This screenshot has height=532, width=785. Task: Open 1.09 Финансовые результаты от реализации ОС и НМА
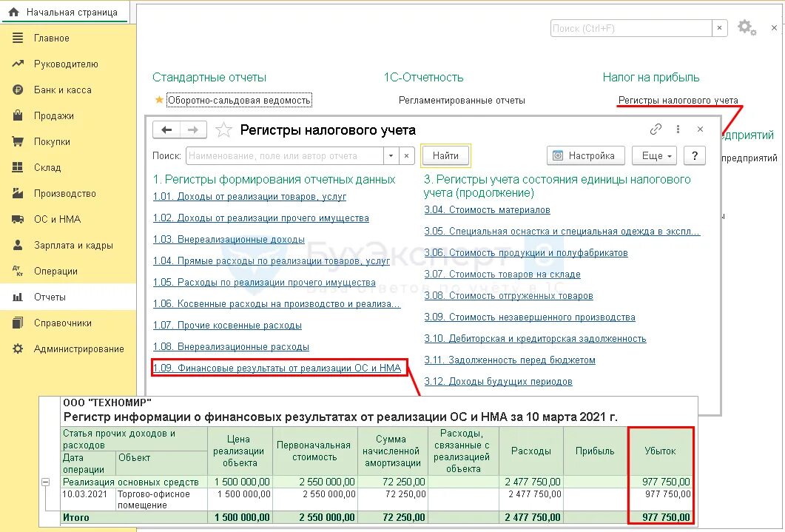(277, 368)
